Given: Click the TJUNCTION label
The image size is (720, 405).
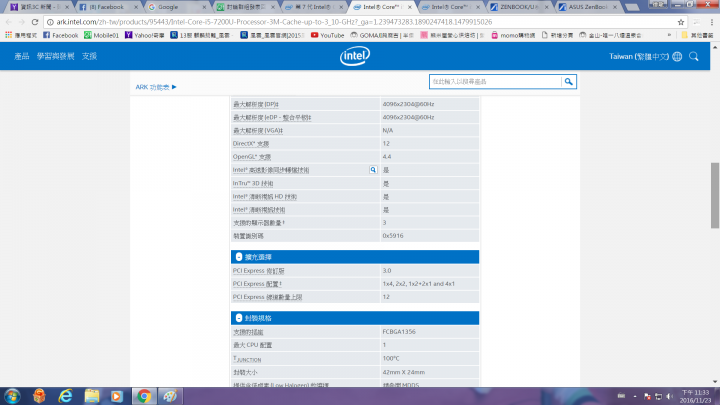Looking at the screenshot, I should (x=247, y=359).
